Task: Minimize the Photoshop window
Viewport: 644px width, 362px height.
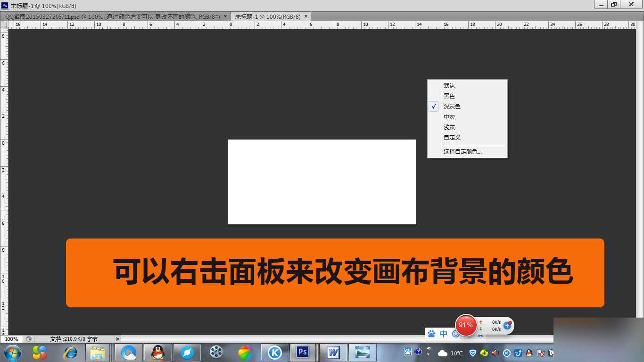Action: coord(600,4)
